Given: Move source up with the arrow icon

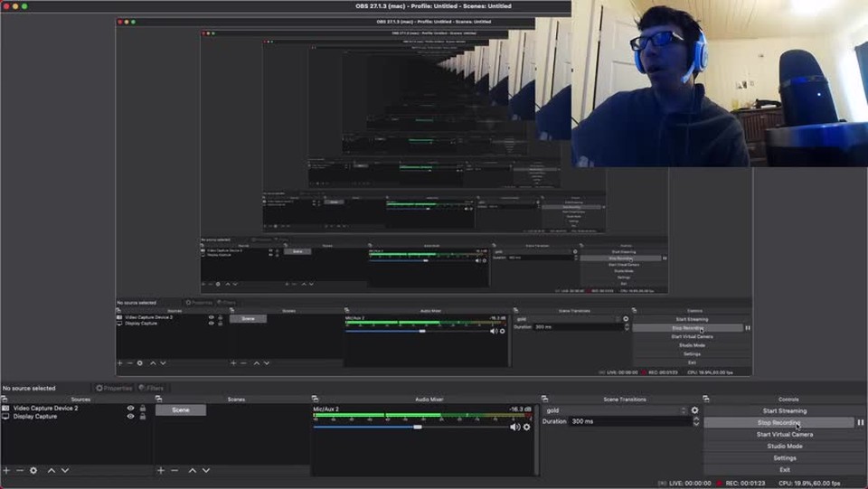Looking at the screenshot, I should point(52,470).
